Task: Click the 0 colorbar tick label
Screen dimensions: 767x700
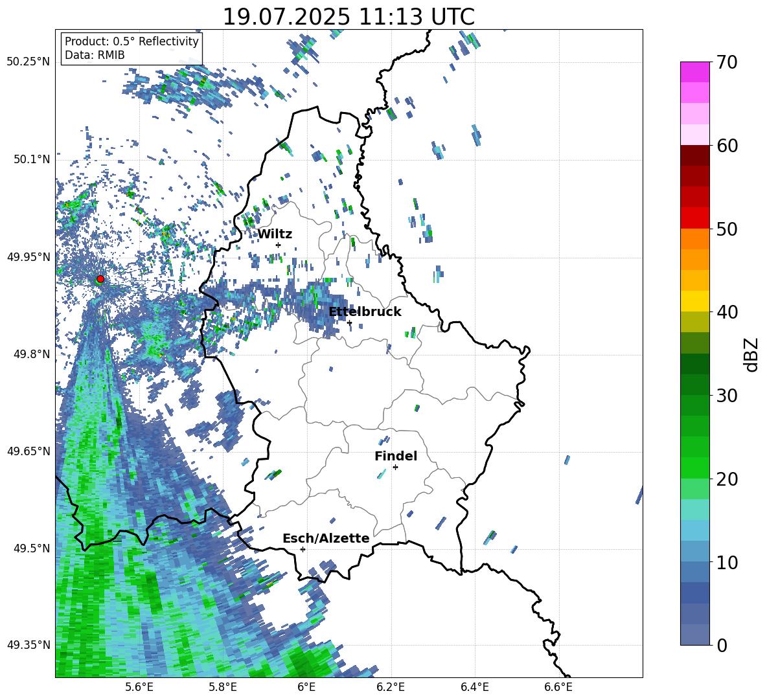Action: pos(722,645)
